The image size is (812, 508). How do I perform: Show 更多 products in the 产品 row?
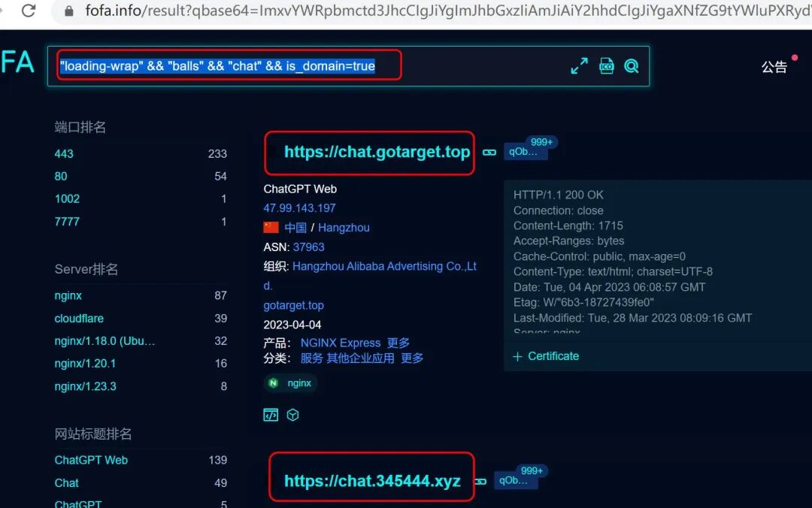click(398, 343)
